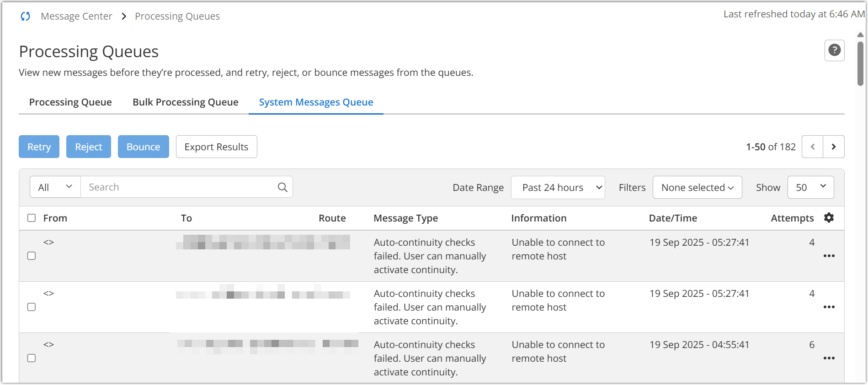Click the breadcrumb chevron separator
This screenshot has width=868, height=385.
123,16
